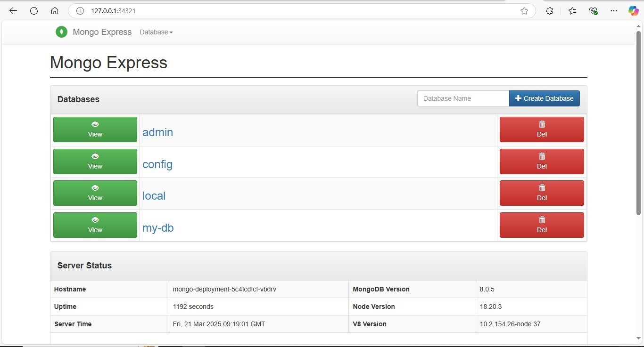Viewport: 644px width, 347px height.
Task: Select the uptime value 1192 seconds
Action: [x=193, y=307]
